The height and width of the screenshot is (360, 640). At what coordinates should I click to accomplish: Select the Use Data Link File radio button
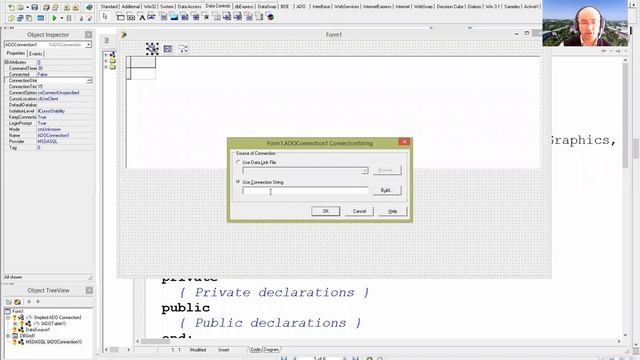click(238, 162)
